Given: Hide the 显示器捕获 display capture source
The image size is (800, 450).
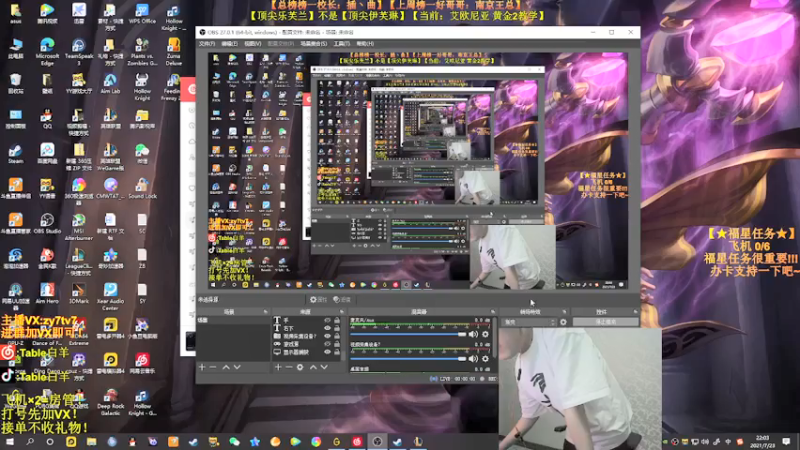Looking at the screenshot, I should coord(327,352).
